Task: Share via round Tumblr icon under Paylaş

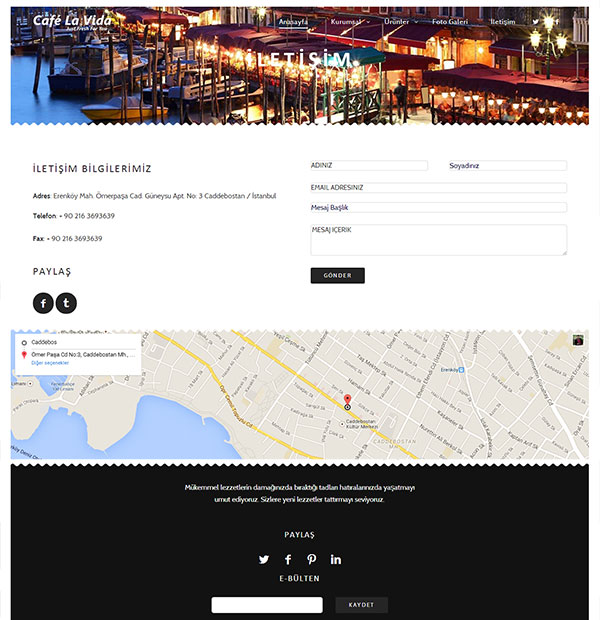Action: [66, 303]
